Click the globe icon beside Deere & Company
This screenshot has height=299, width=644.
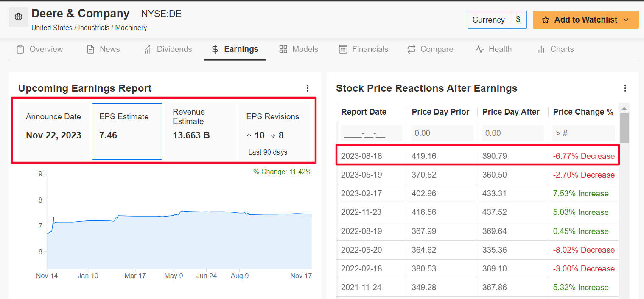pyautogui.click(x=18, y=17)
